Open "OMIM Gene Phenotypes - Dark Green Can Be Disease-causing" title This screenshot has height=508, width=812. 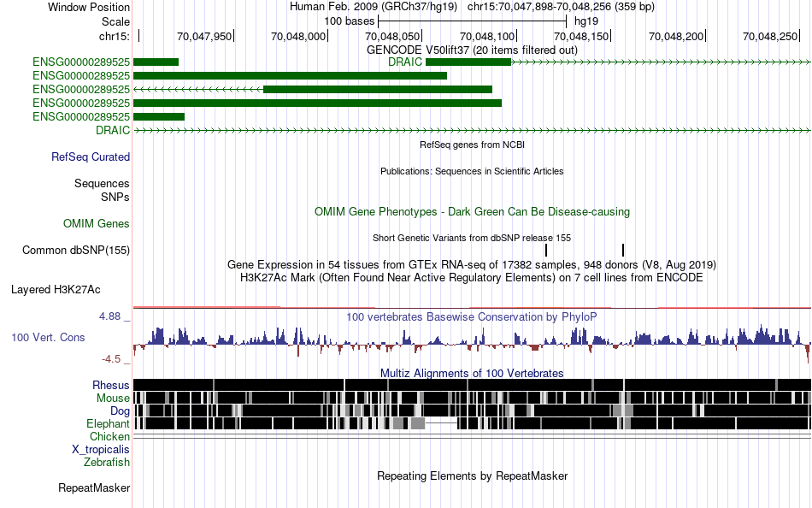[x=472, y=211]
